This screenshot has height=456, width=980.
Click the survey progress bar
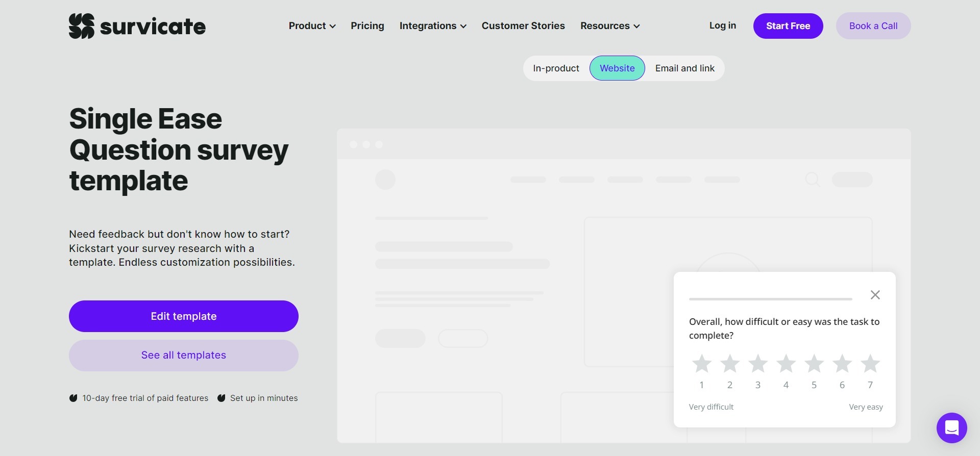(x=770, y=299)
